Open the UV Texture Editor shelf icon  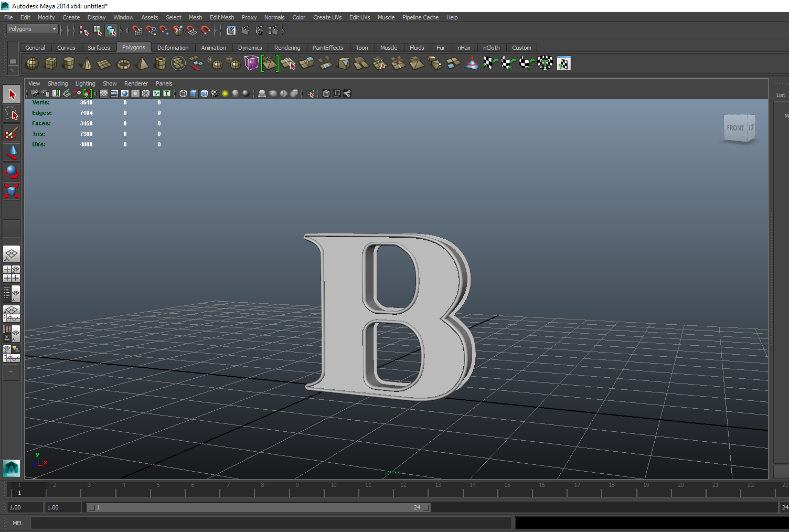tap(563, 63)
